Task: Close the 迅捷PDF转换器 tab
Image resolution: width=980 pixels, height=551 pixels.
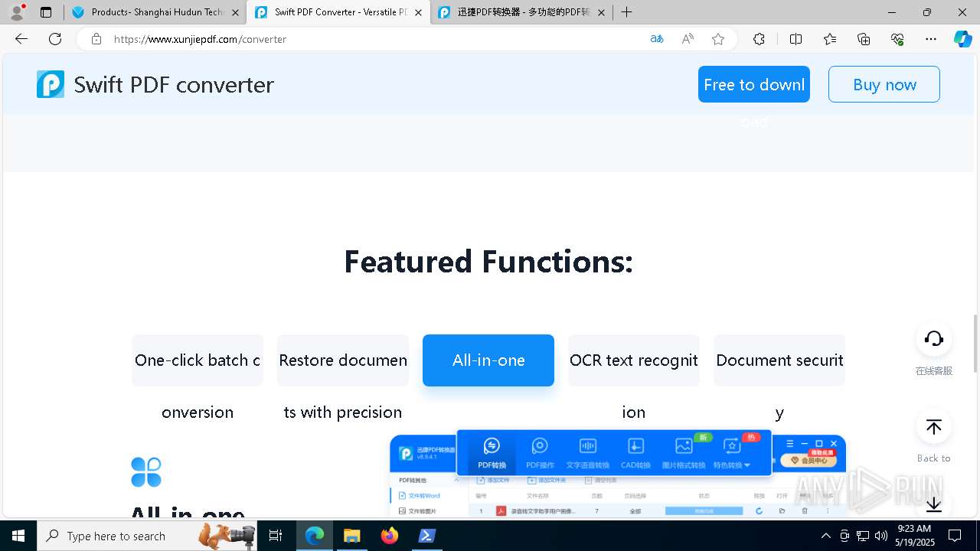Action: pos(601,12)
